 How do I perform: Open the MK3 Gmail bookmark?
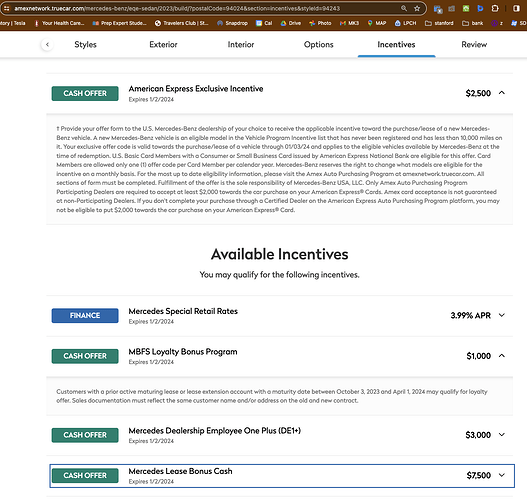point(349,23)
